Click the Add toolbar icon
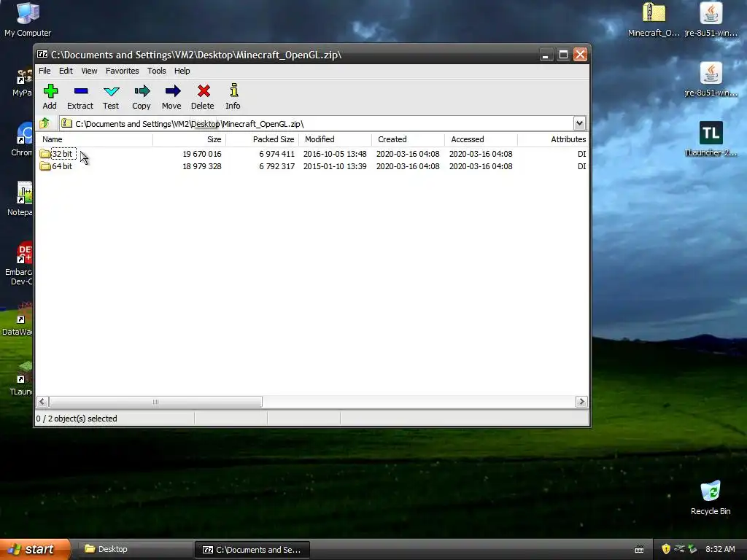Viewport: 747px width, 560px height. click(50, 91)
